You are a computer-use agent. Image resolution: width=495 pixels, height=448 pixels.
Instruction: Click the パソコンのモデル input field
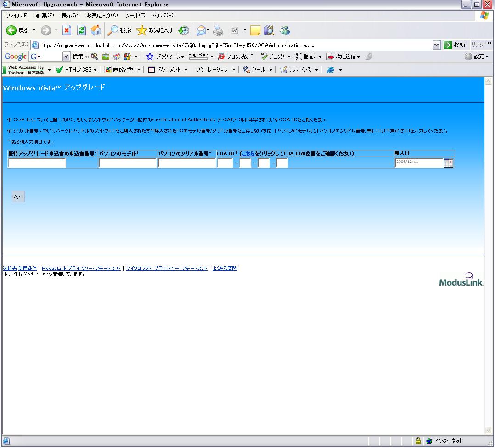coord(128,163)
